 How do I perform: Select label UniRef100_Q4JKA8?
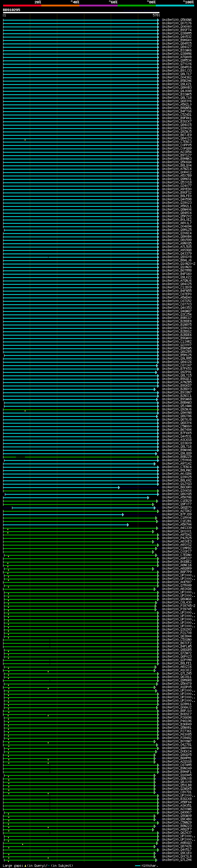177,91
